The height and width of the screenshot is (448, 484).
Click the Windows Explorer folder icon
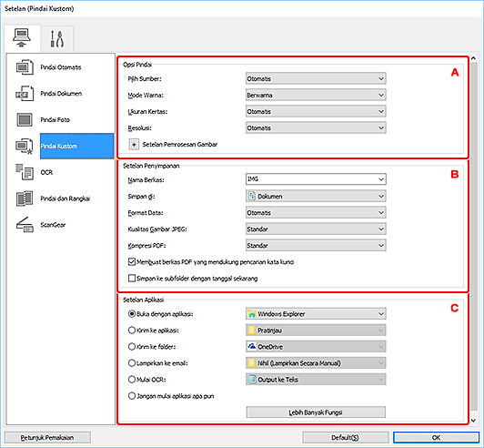click(x=252, y=314)
